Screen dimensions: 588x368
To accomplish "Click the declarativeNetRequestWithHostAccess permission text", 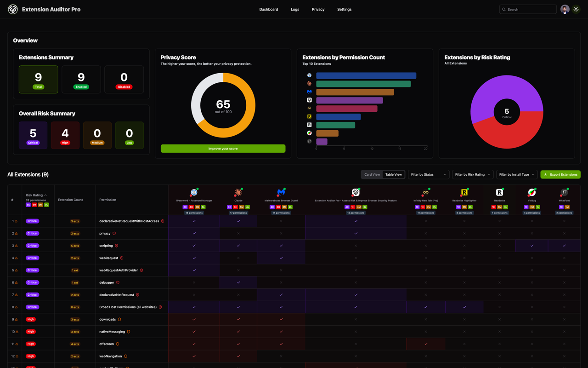I will (x=129, y=221).
